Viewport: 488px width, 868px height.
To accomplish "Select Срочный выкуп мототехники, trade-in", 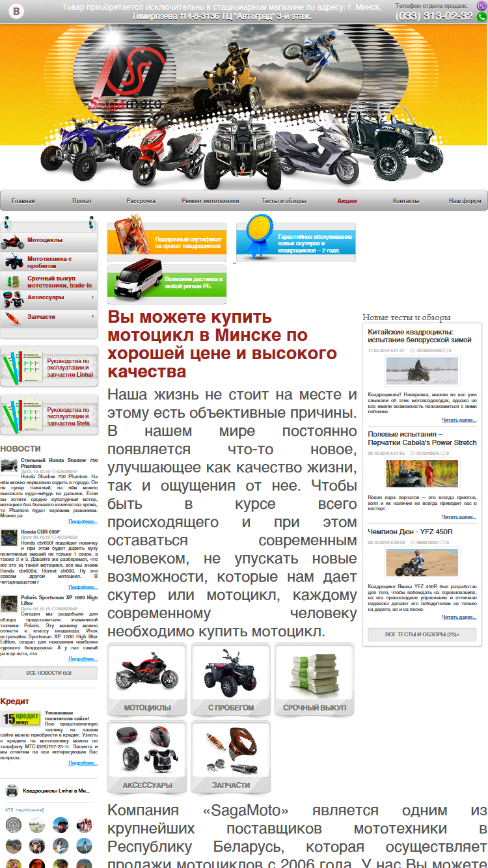I will (x=59, y=282).
